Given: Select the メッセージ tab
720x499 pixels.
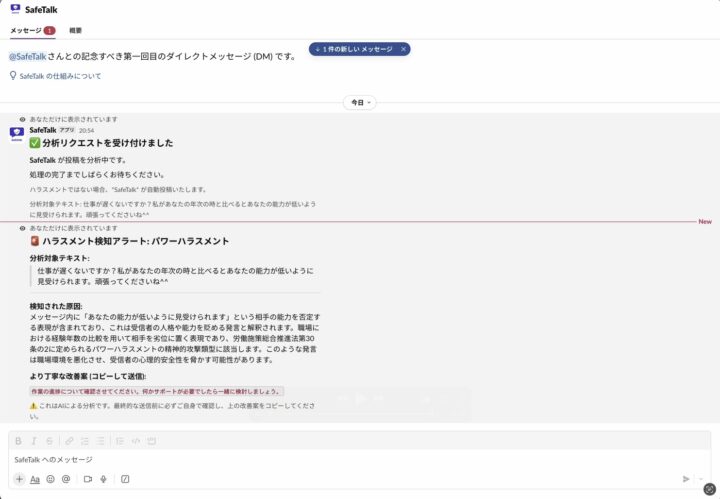Looking at the screenshot, I should tap(26, 31).
